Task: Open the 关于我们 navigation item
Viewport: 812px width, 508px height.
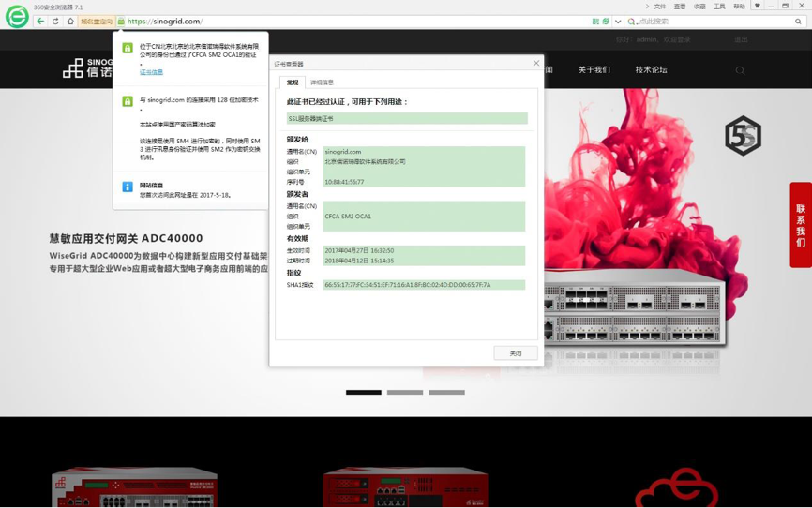Action: [594, 69]
